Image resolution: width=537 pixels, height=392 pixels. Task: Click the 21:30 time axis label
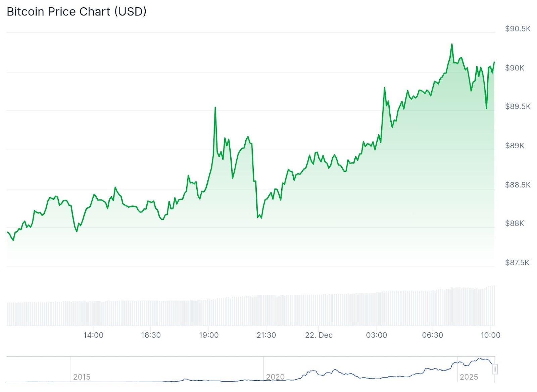point(266,335)
